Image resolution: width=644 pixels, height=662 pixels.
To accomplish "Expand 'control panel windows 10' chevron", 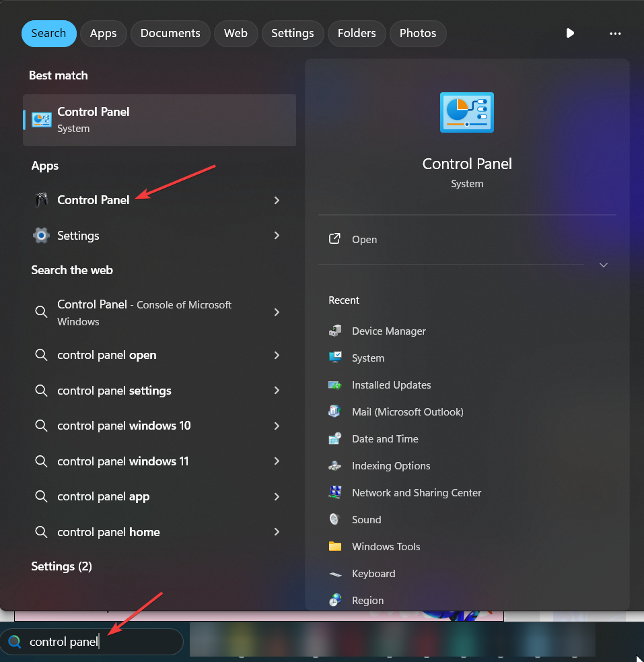I will [277, 426].
